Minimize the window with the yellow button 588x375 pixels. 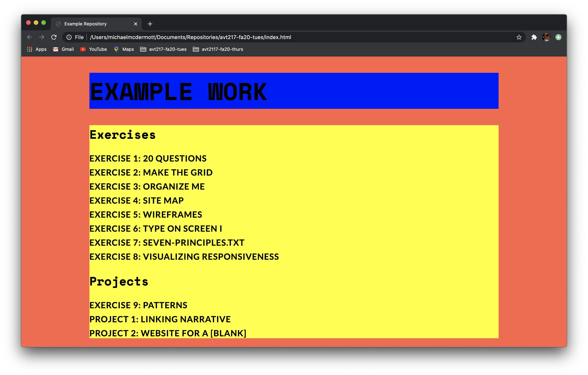point(36,23)
